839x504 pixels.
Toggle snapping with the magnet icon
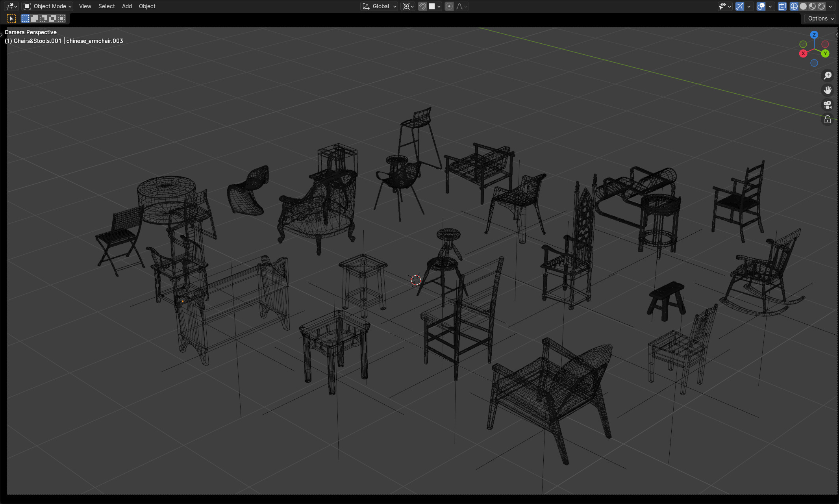pyautogui.click(x=422, y=6)
